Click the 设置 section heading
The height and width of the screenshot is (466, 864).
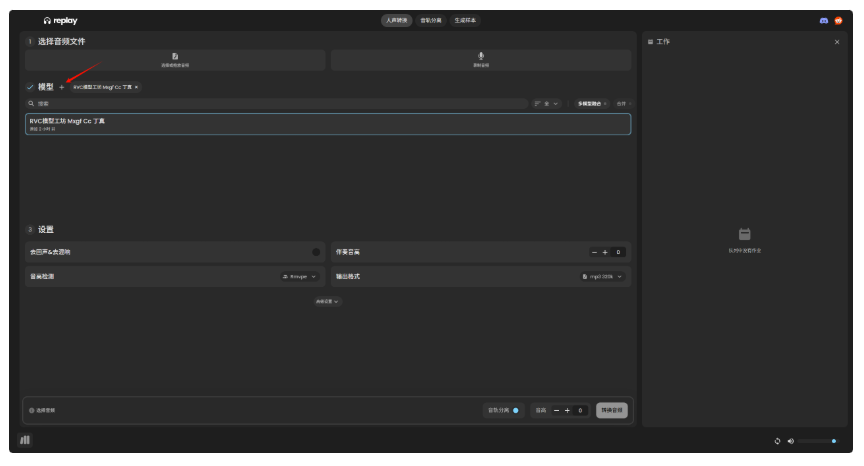(x=46, y=230)
